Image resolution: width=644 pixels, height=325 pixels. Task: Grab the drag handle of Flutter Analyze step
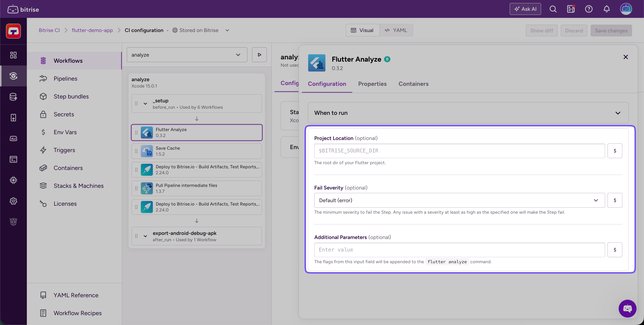[136, 132]
